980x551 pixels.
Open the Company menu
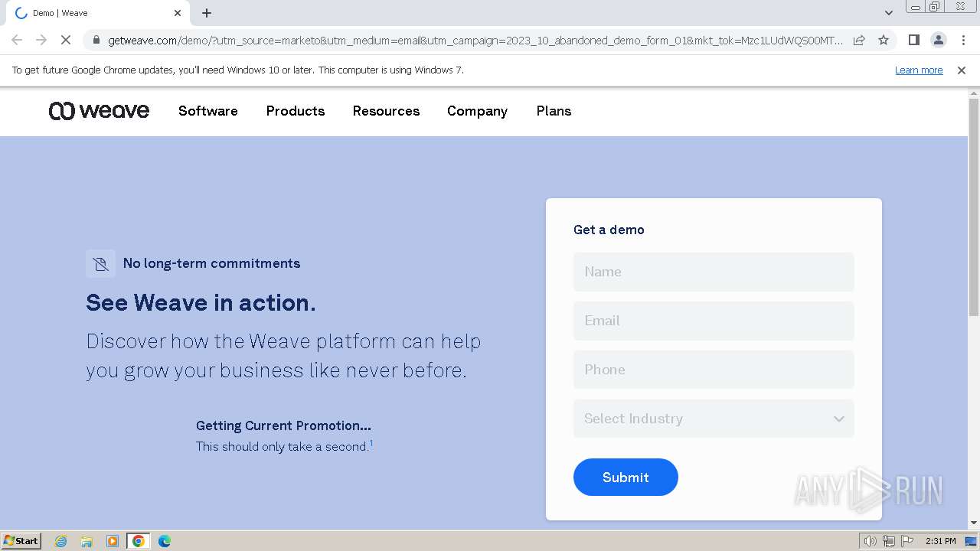pos(477,111)
